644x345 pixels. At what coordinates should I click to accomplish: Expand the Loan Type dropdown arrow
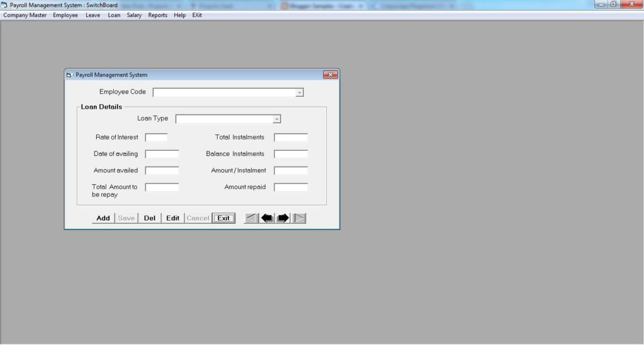pyautogui.click(x=277, y=119)
